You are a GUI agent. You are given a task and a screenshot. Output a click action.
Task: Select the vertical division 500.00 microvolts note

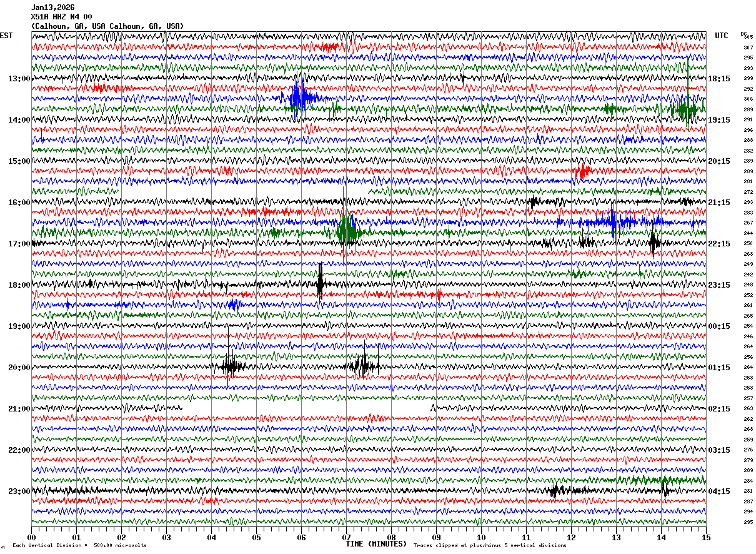pyautogui.click(x=80, y=546)
